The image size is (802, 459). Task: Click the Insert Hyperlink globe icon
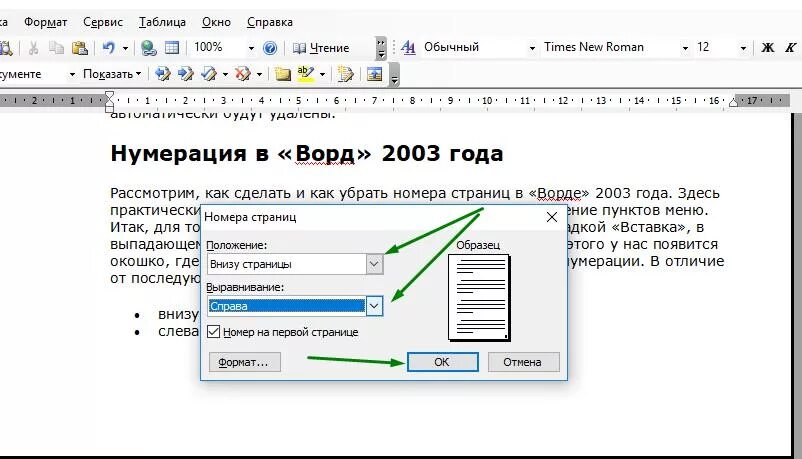coord(148,48)
